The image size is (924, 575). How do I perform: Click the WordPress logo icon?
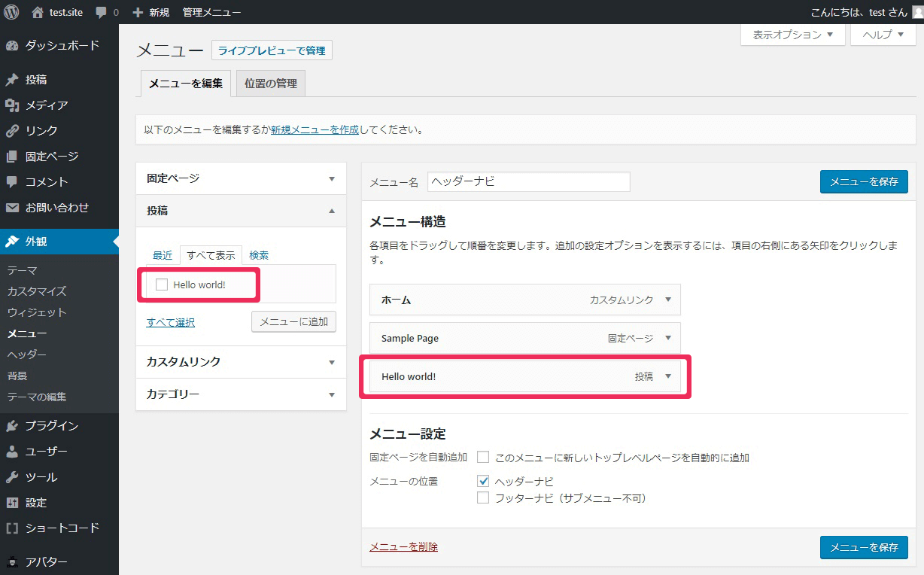[x=11, y=12]
